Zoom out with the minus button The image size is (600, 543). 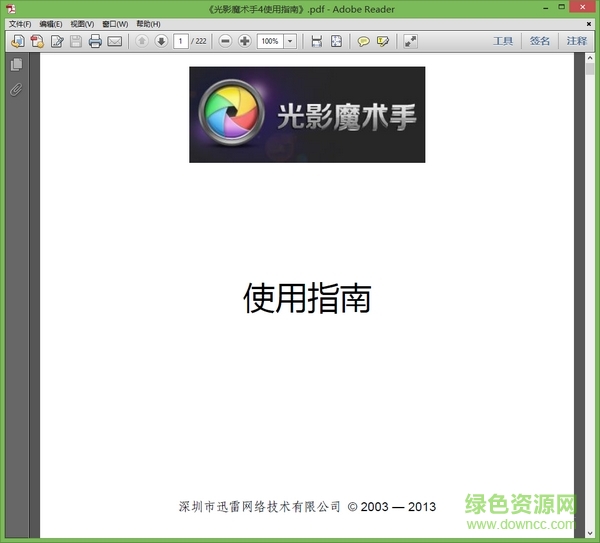[x=225, y=41]
